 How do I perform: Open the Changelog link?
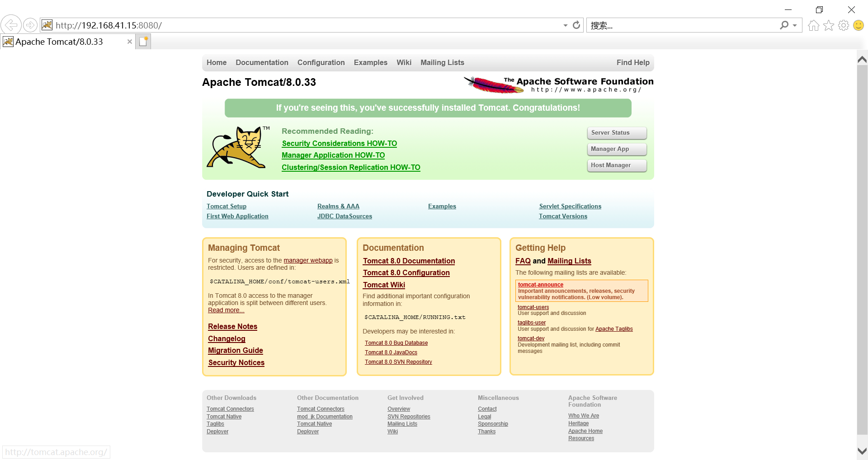click(226, 339)
